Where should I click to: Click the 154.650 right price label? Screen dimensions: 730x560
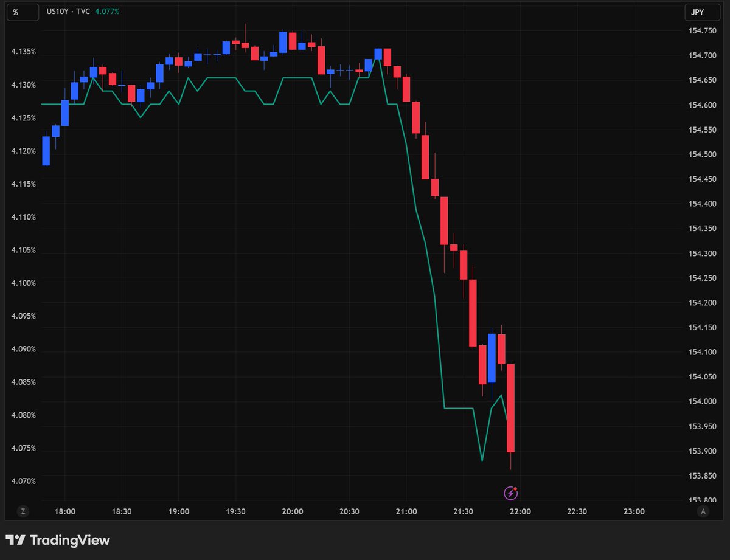[x=702, y=80]
